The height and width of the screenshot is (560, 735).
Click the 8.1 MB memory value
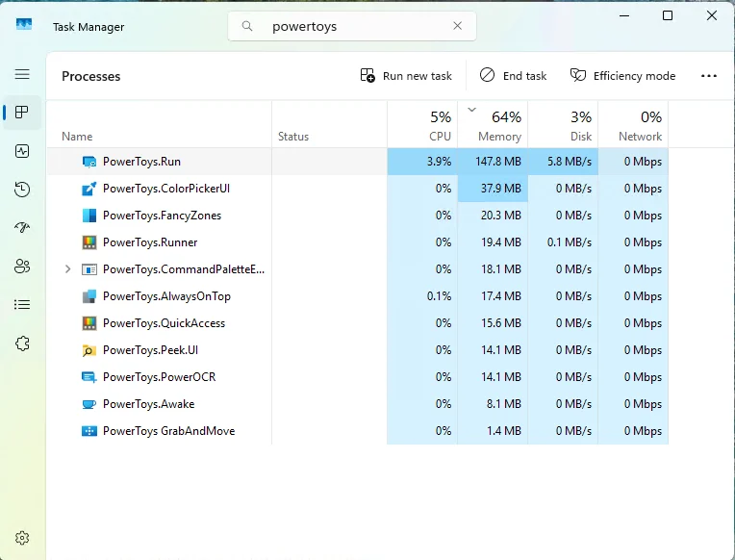click(503, 404)
